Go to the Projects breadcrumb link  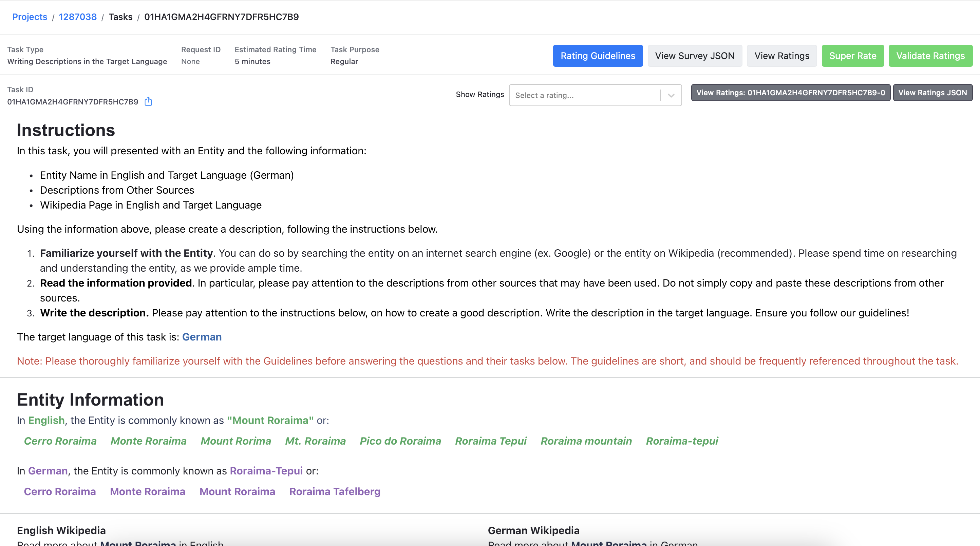[x=30, y=17]
